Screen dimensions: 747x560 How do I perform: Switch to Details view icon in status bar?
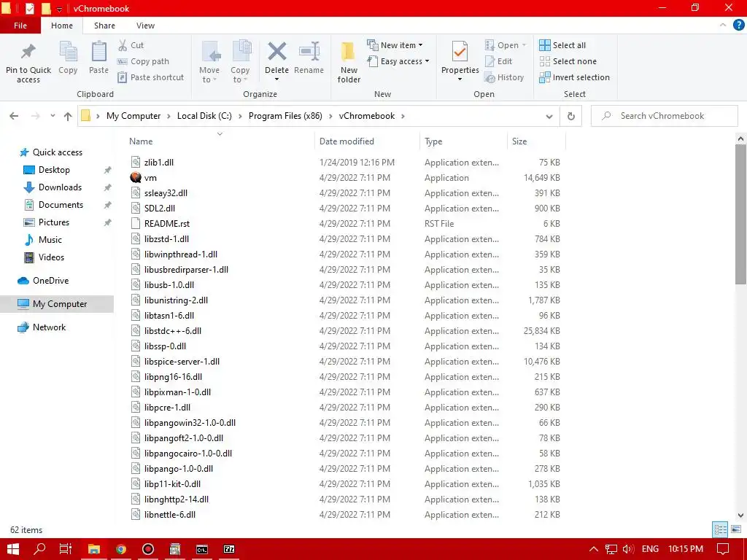pyautogui.click(x=720, y=529)
